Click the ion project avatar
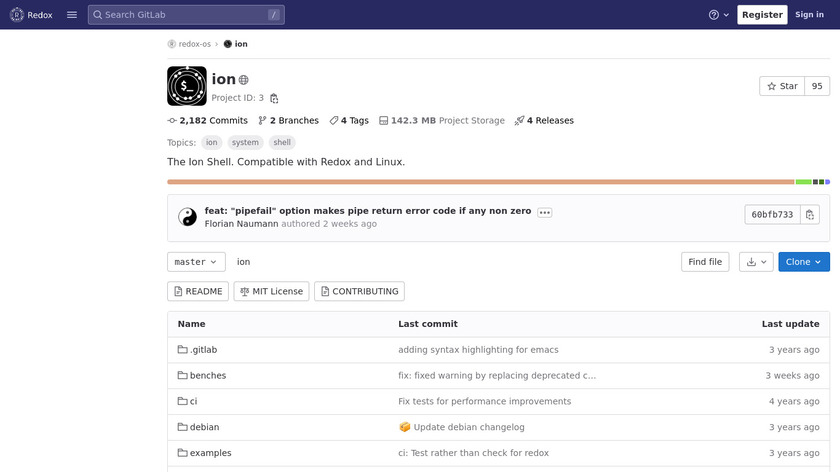 [187, 86]
